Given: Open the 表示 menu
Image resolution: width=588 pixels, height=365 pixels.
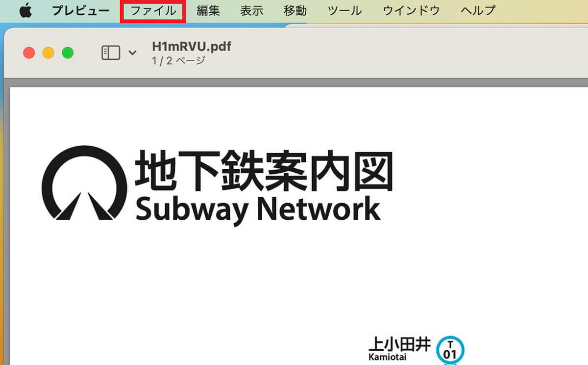Looking at the screenshot, I should [x=252, y=10].
